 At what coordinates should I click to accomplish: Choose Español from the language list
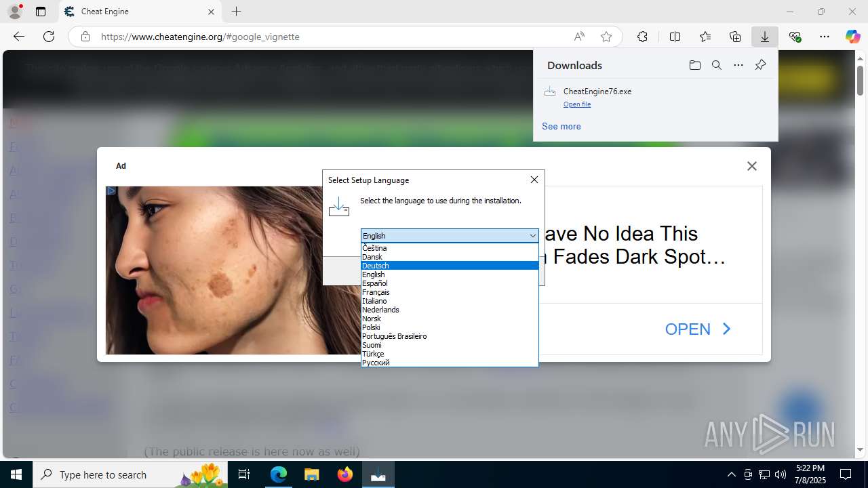tap(450, 283)
